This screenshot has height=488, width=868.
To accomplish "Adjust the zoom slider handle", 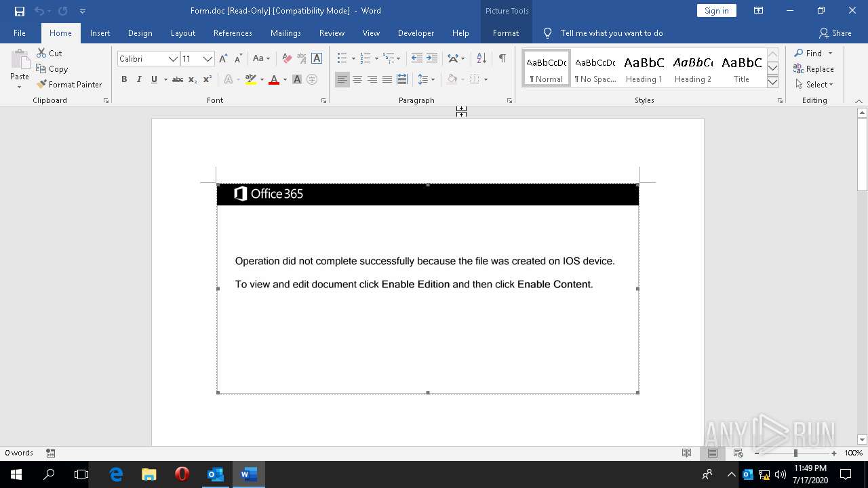I will click(795, 453).
